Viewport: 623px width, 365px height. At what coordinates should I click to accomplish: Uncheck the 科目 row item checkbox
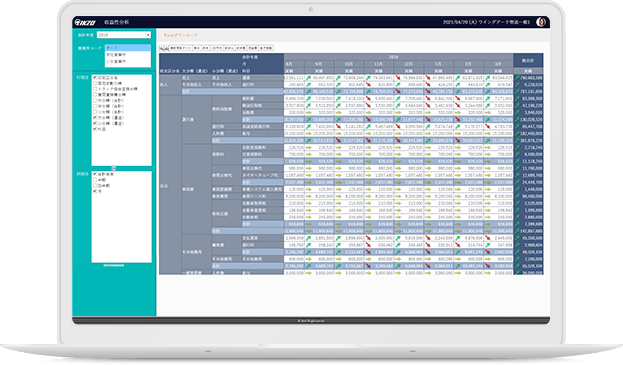pyautogui.click(x=95, y=129)
